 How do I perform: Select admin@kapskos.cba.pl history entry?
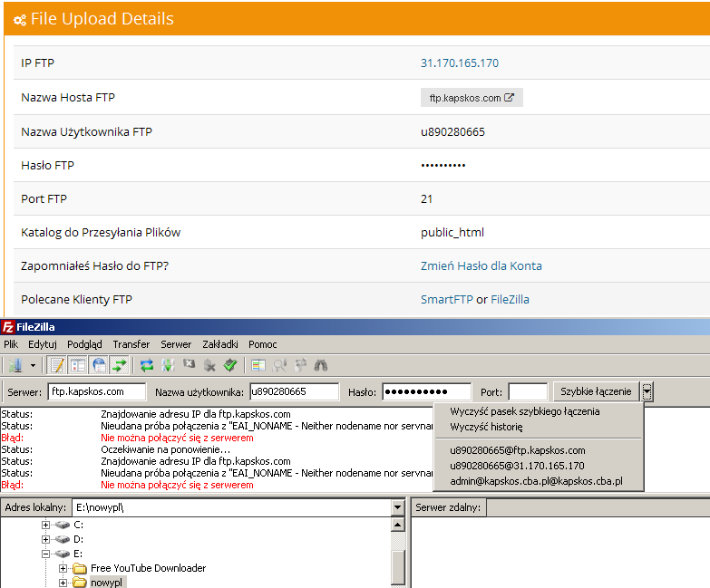[x=536, y=481]
